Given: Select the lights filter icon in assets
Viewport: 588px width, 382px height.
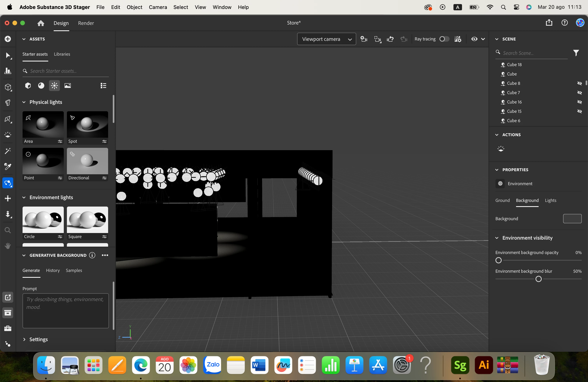Looking at the screenshot, I should 54,86.
